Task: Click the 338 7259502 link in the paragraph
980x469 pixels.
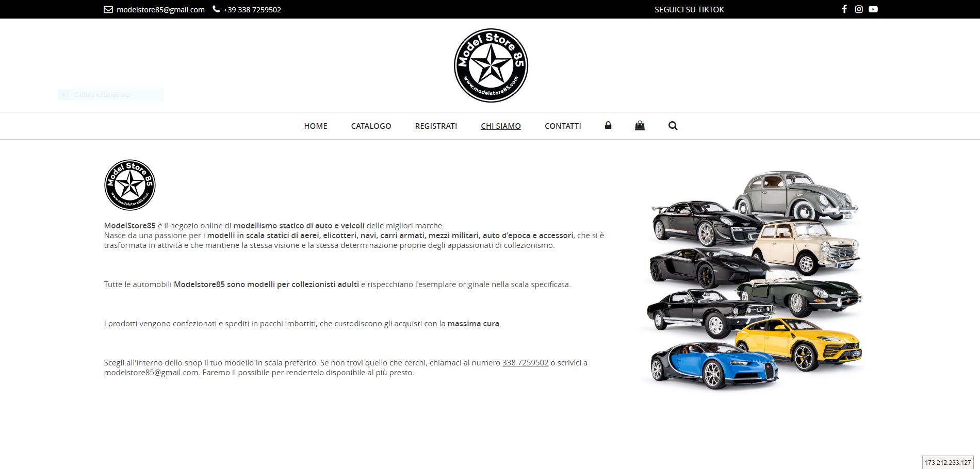Action: pos(526,362)
